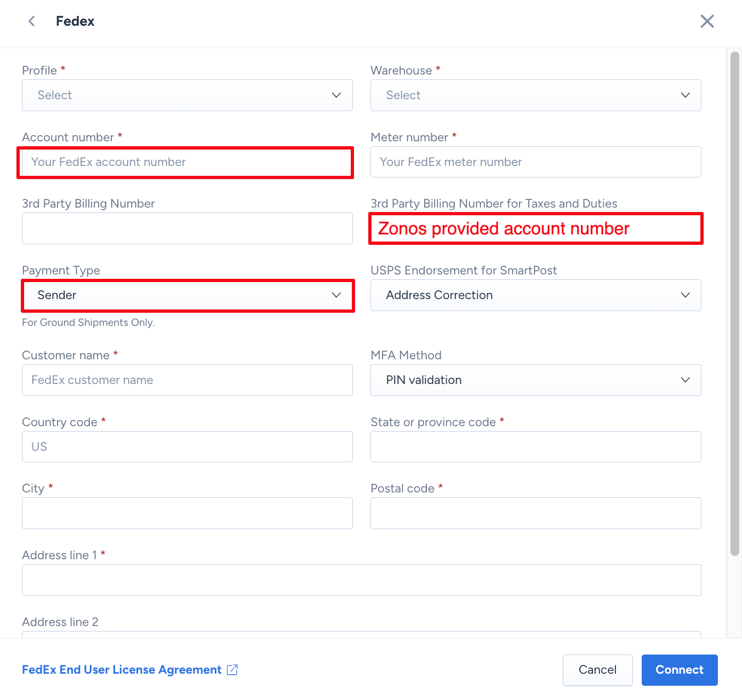
Task: Open the Payment Type dropdown showing Sender
Action: 187,295
